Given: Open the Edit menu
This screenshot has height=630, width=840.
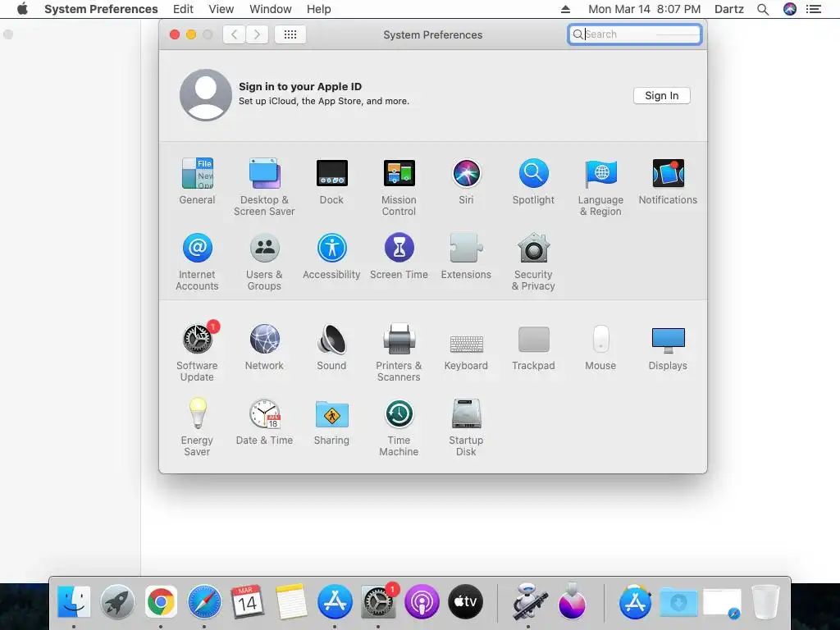Looking at the screenshot, I should point(183,9).
